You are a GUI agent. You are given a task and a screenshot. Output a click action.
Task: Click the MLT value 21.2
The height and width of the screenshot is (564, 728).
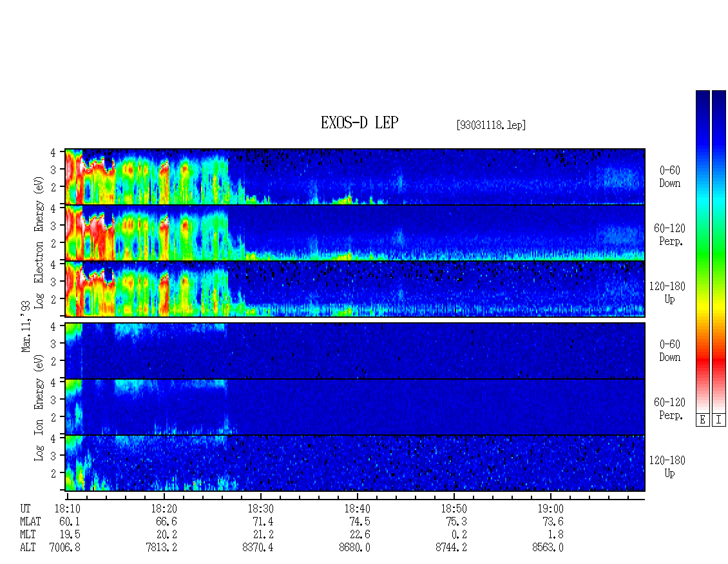263,535
